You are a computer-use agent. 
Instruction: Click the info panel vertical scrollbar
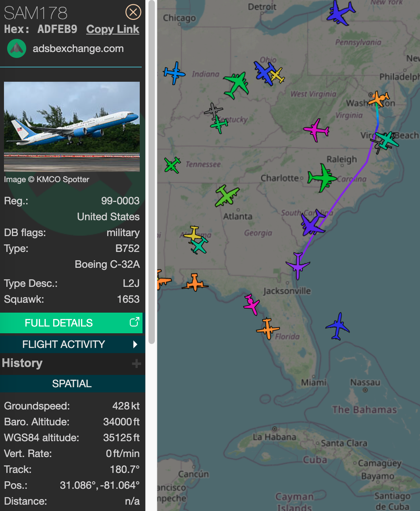151,172
